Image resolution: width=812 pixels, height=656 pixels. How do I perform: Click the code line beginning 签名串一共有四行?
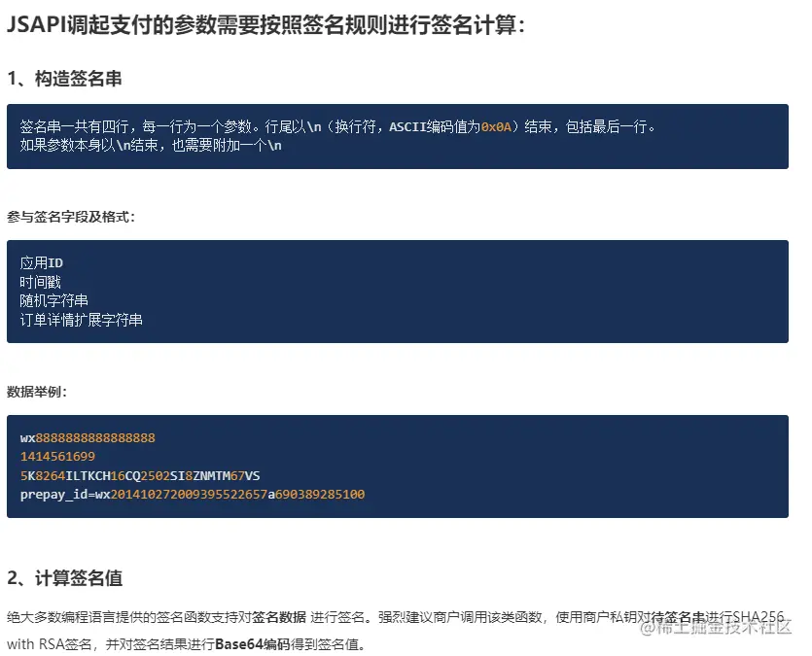pos(337,126)
